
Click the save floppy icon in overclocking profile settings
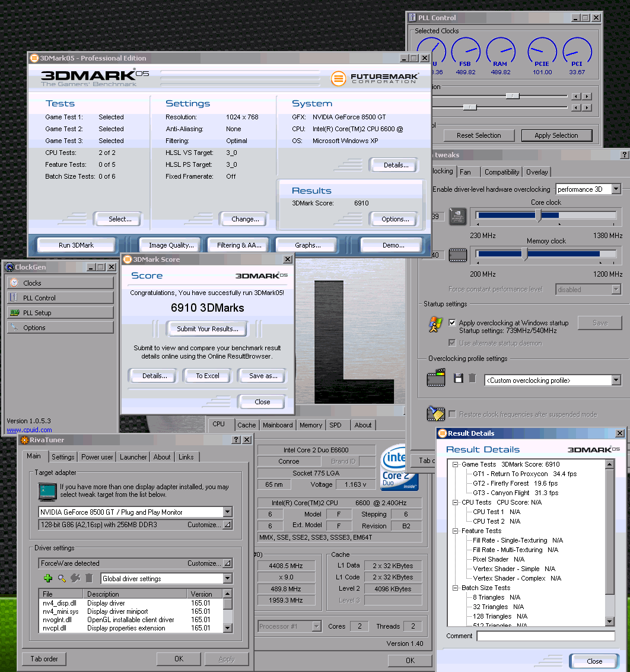(458, 378)
